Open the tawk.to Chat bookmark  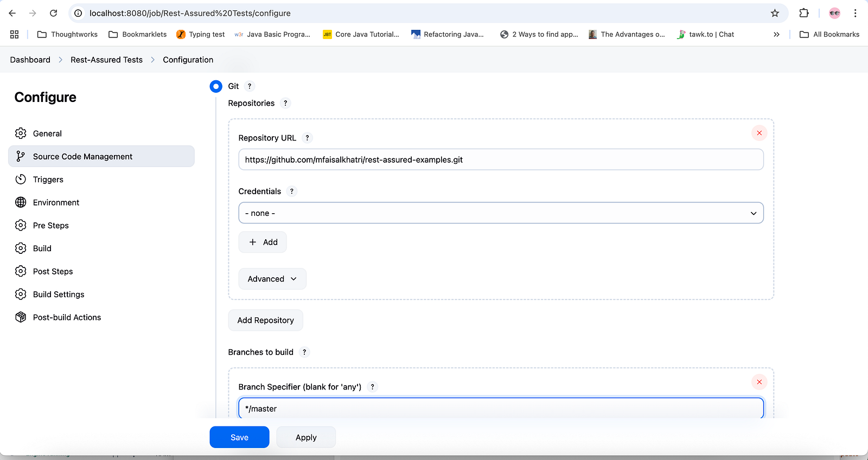[x=706, y=34]
